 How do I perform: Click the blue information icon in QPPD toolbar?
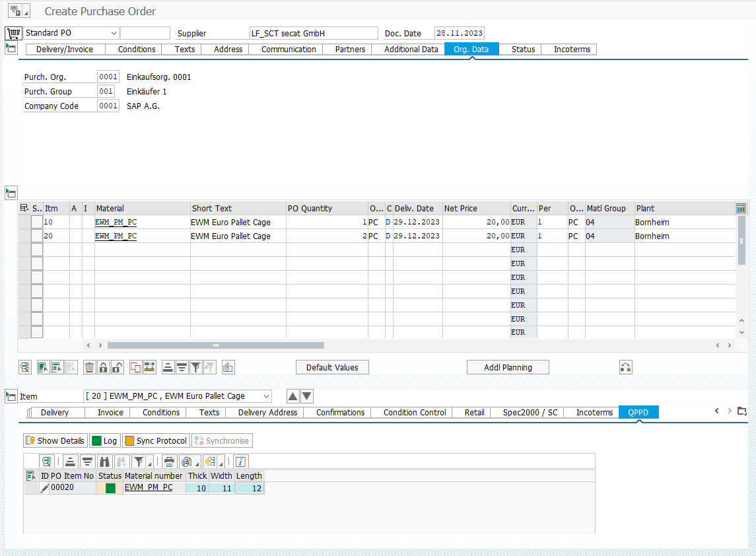click(x=241, y=462)
